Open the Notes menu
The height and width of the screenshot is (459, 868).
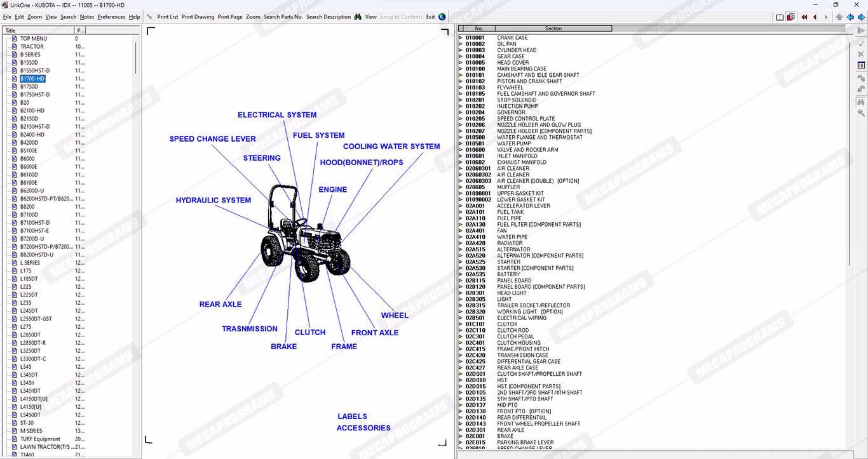(87, 17)
